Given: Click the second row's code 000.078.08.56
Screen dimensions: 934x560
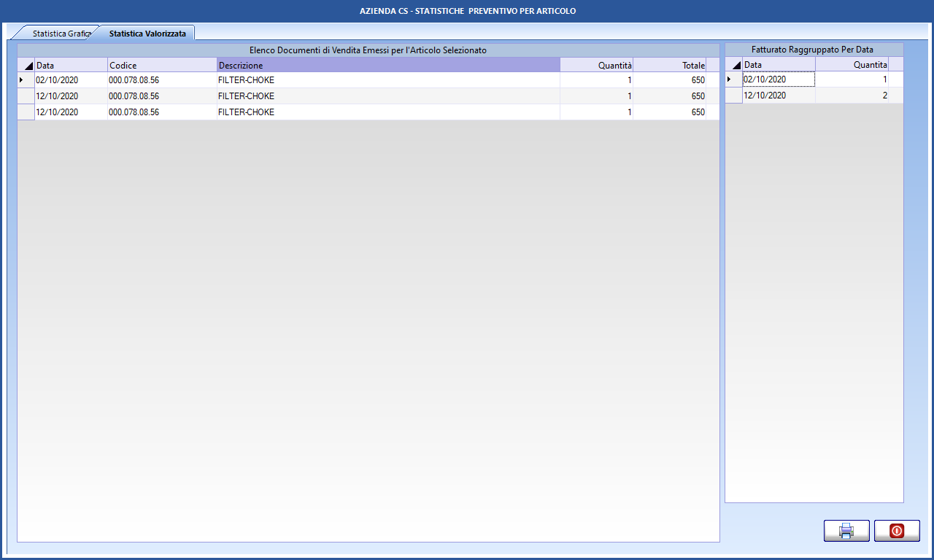Looking at the screenshot, I should point(162,96).
